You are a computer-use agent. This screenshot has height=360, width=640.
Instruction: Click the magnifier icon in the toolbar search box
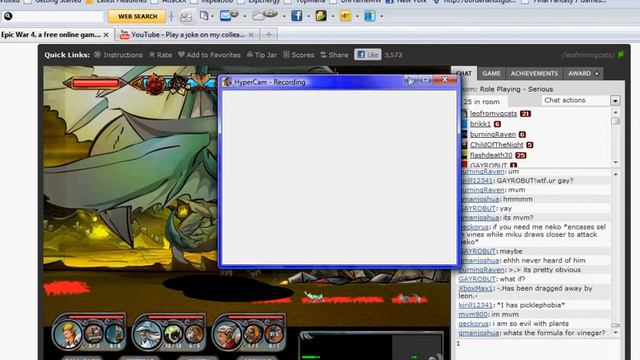[8, 16]
